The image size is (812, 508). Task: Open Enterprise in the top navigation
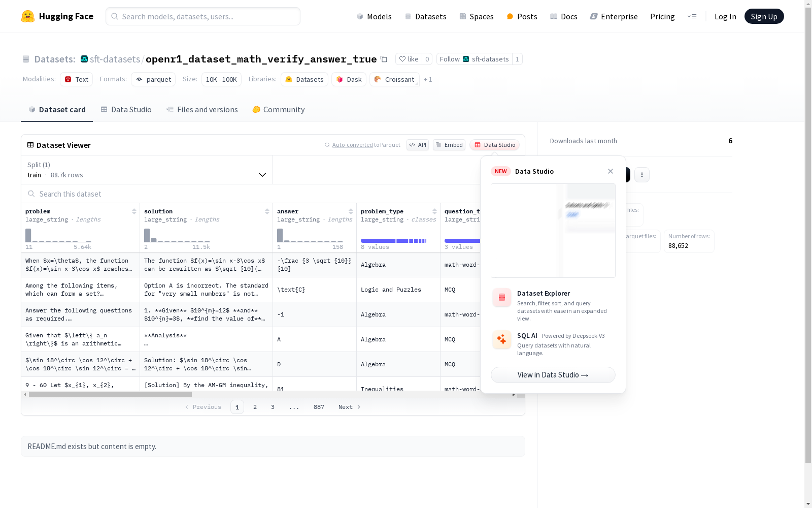[x=614, y=16]
